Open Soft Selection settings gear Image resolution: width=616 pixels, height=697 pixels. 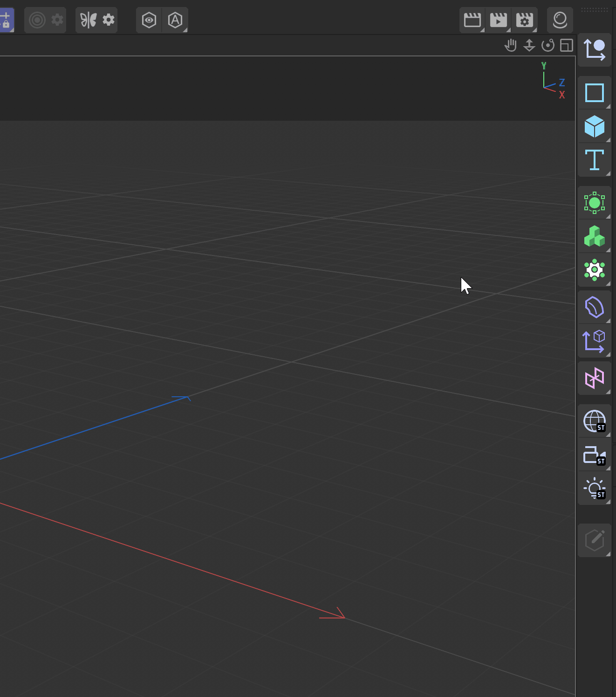pos(57,20)
